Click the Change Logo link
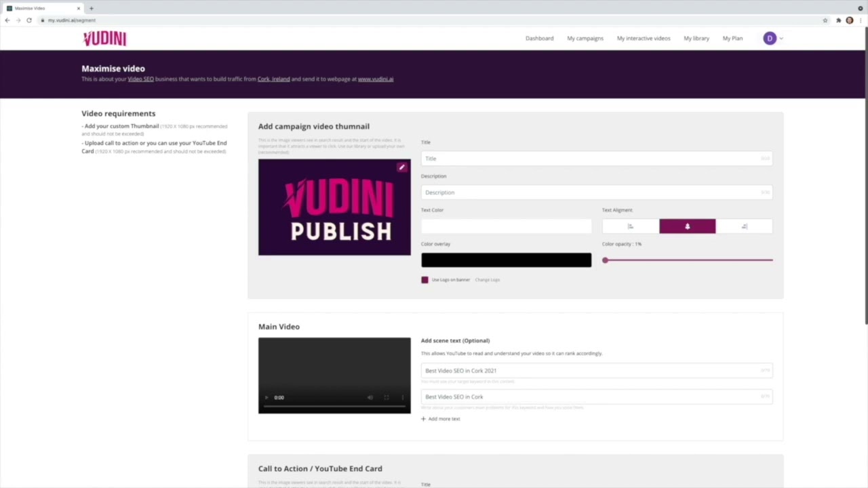This screenshot has height=488, width=868. [487, 280]
